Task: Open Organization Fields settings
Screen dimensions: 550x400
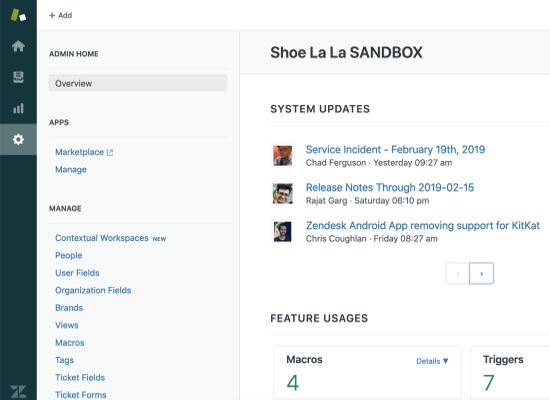Action: 93,291
